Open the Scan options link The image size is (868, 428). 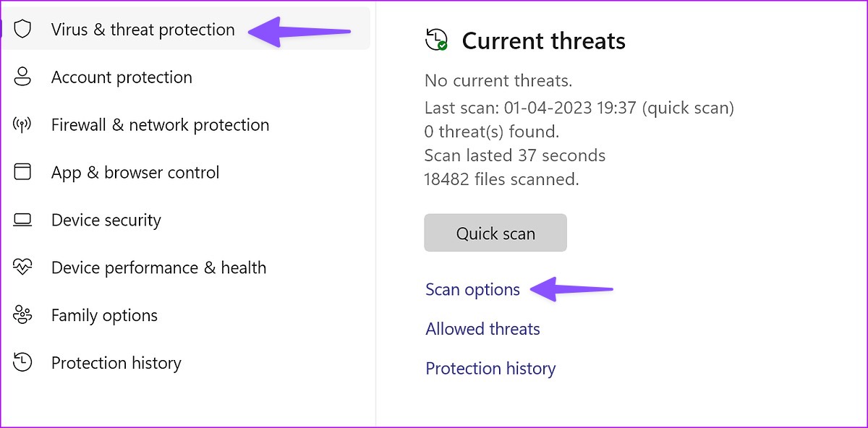[472, 290]
